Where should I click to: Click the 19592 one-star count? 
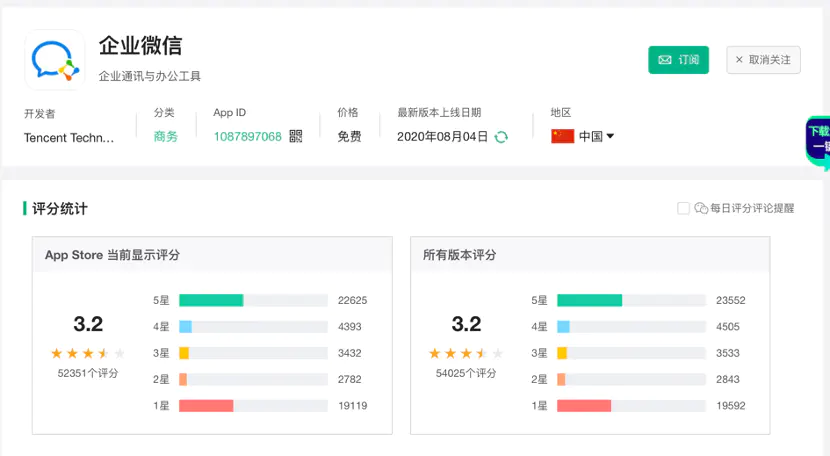pos(730,406)
